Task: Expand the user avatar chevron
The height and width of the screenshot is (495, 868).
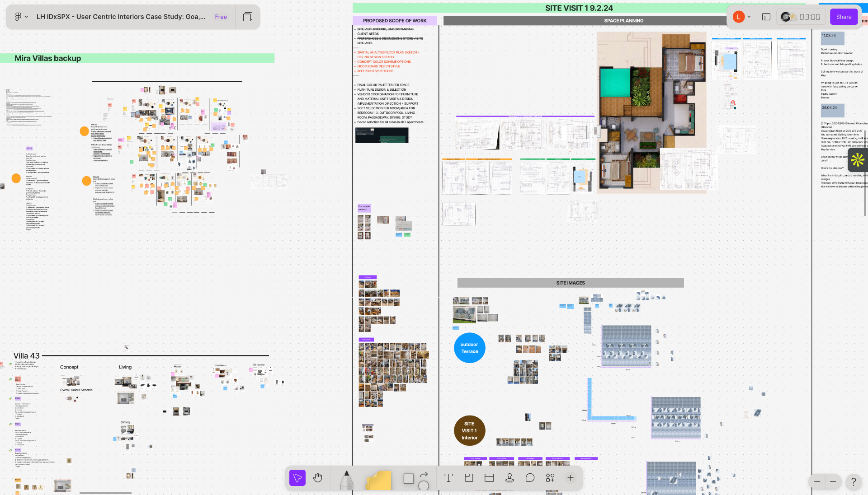Action: pyautogui.click(x=749, y=17)
